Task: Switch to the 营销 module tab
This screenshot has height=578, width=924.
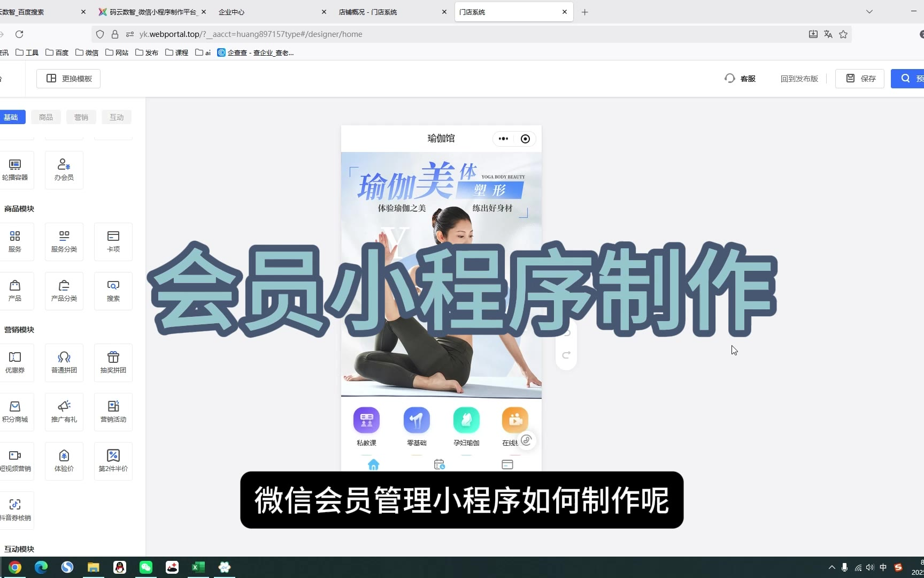Action: coord(81,117)
